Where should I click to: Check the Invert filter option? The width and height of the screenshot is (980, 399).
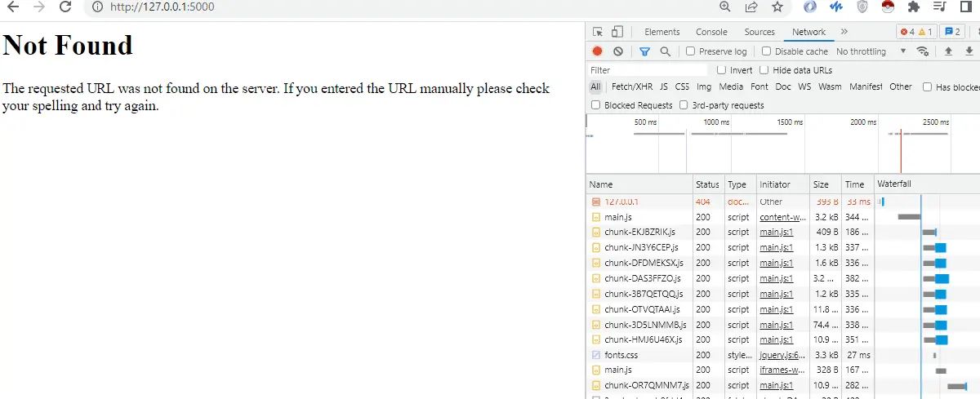point(721,70)
